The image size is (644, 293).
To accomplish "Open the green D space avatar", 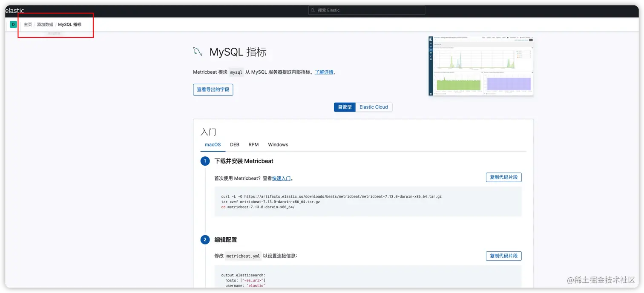I will point(13,24).
